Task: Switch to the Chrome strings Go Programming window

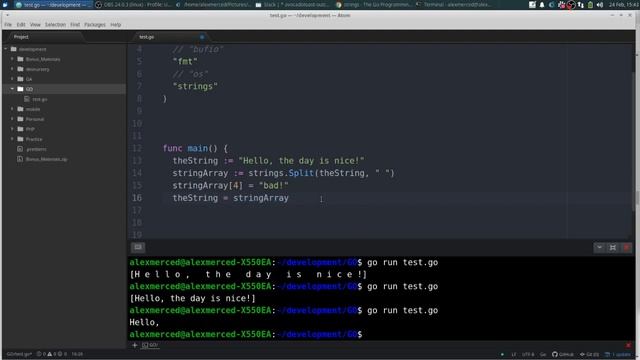Action: (x=373, y=5)
